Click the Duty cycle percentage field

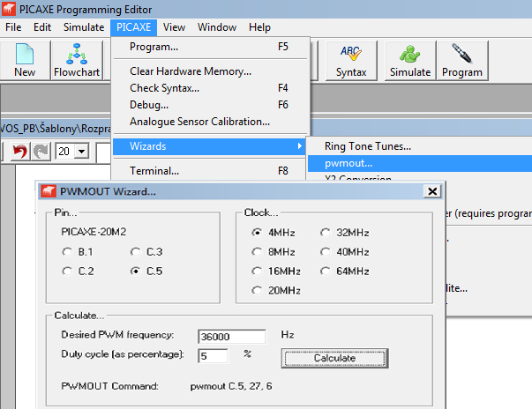point(214,356)
